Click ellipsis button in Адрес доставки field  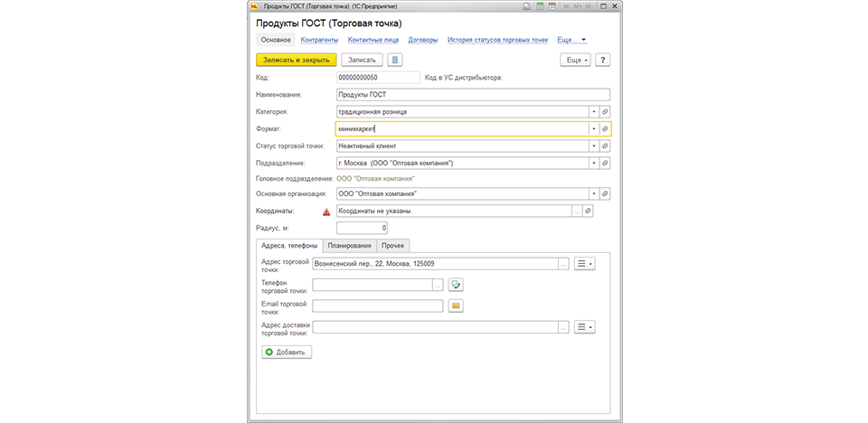click(x=563, y=327)
